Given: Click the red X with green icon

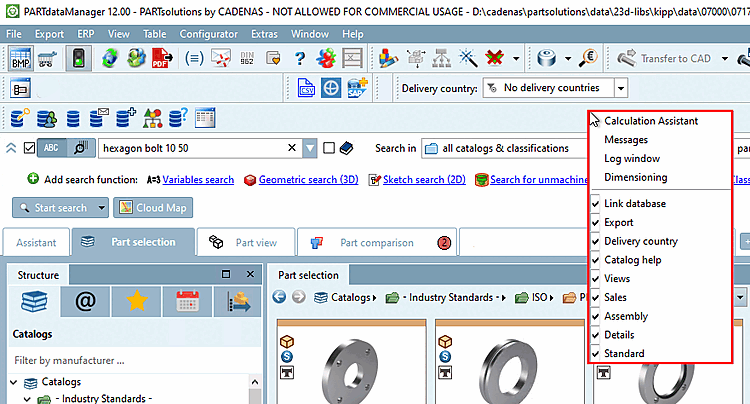Looking at the screenshot, I should click(494, 58).
